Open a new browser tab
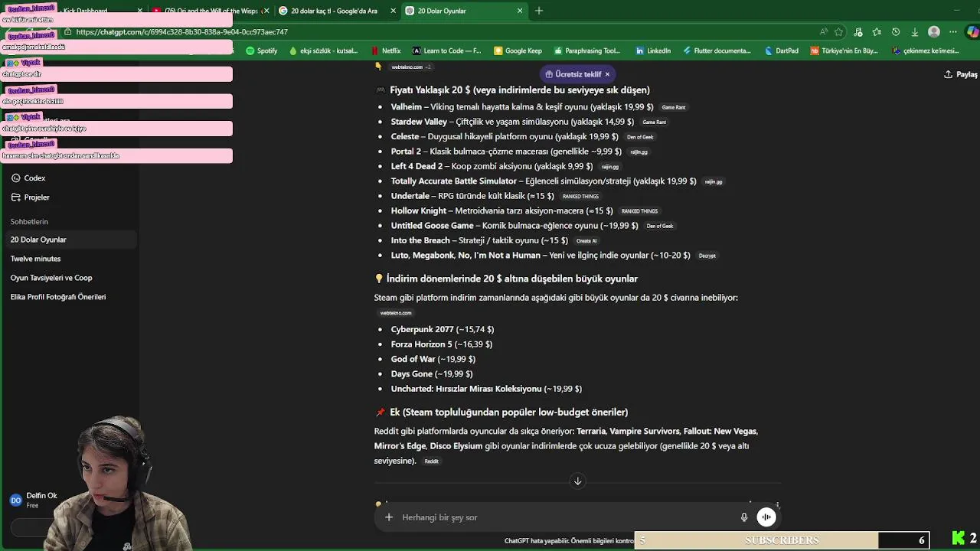980x551 pixels. pyautogui.click(x=539, y=11)
